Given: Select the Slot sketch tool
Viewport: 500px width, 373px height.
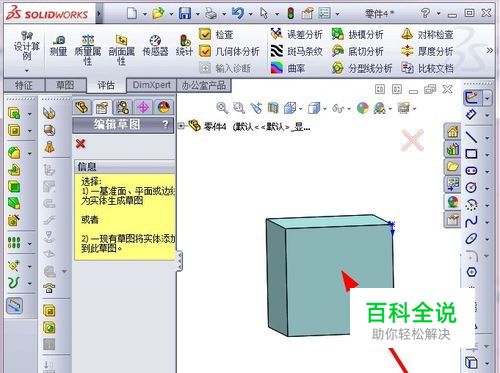Looking at the screenshot, I should tap(471, 171).
